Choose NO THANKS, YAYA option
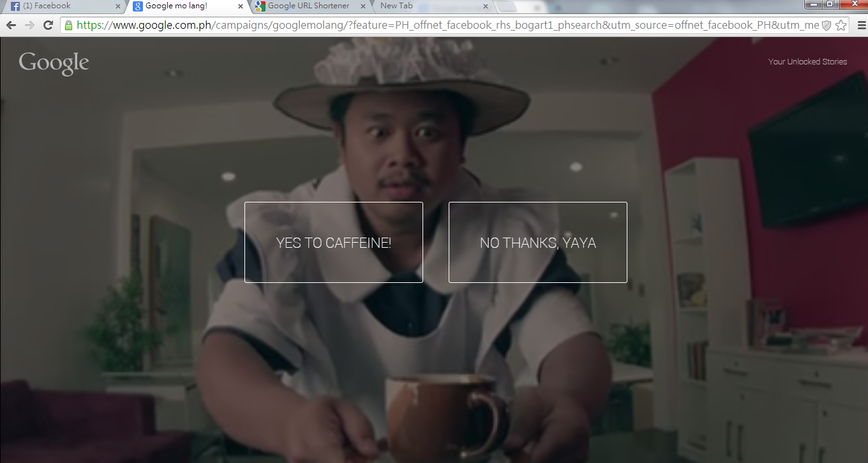Viewport: 868px width, 463px height. point(538,243)
